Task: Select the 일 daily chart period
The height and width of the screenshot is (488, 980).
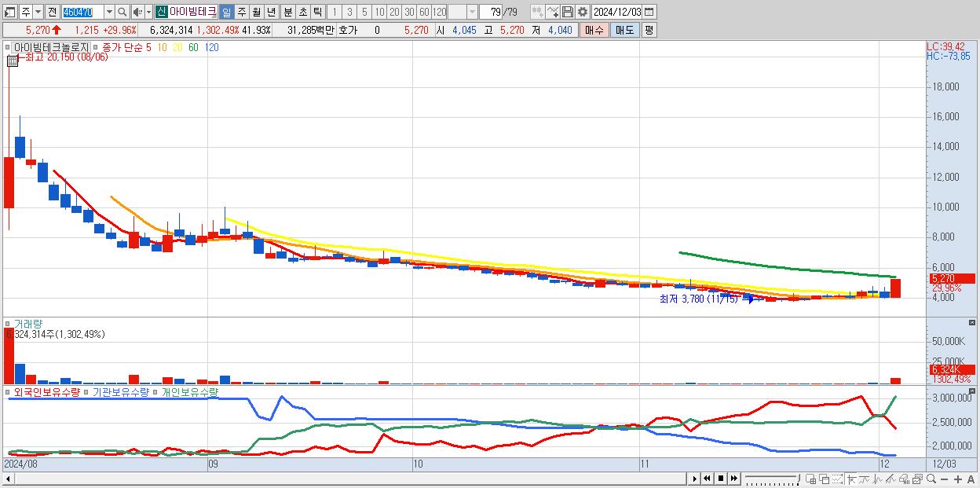Action: point(226,13)
